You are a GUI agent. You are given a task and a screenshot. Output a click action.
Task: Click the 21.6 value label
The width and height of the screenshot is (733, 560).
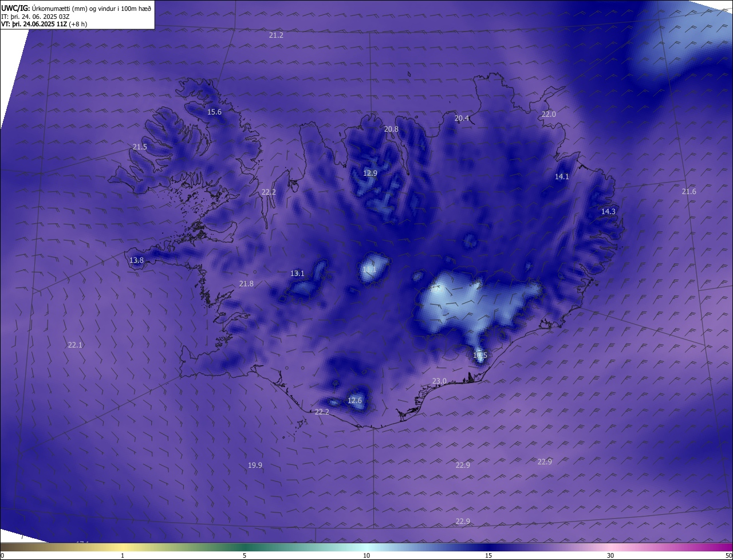click(689, 191)
